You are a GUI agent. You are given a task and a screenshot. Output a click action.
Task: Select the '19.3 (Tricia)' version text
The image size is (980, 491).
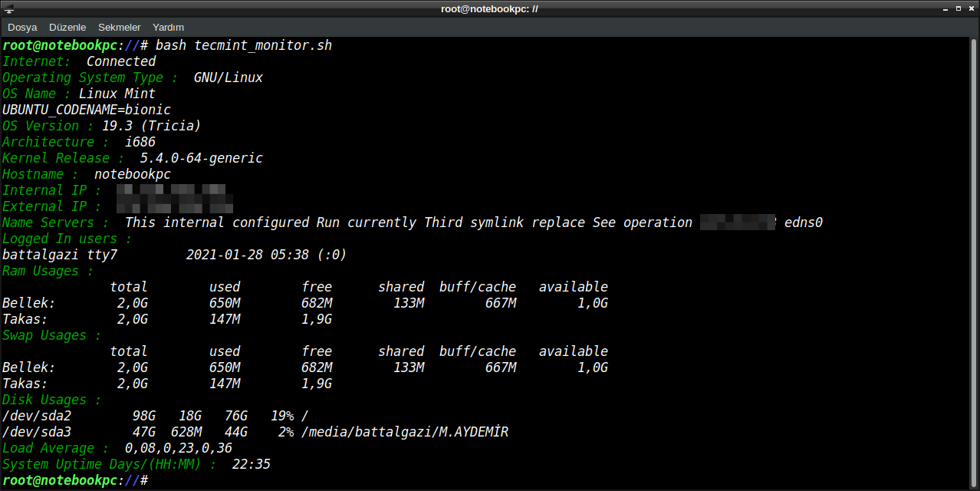pyautogui.click(x=152, y=126)
